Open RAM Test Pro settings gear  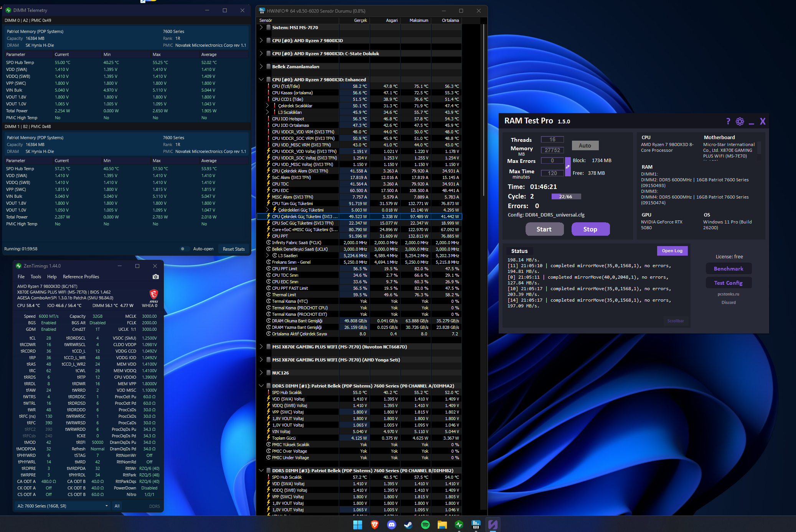(x=740, y=122)
